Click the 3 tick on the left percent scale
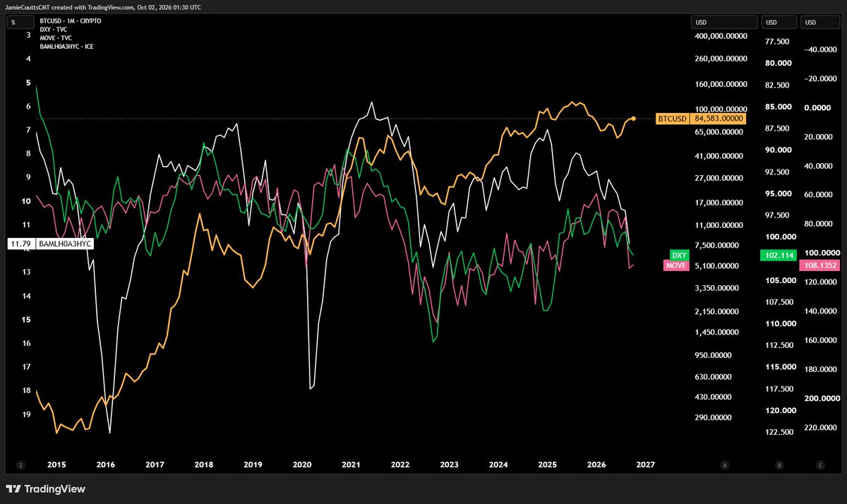This screenshot has width=847, height=504. click(28, 35)
